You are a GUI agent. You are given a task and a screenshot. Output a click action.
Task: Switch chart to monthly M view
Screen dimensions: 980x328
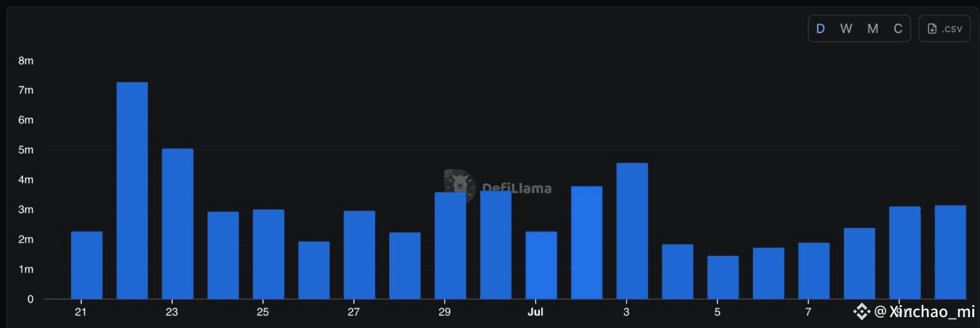(873, 29)
